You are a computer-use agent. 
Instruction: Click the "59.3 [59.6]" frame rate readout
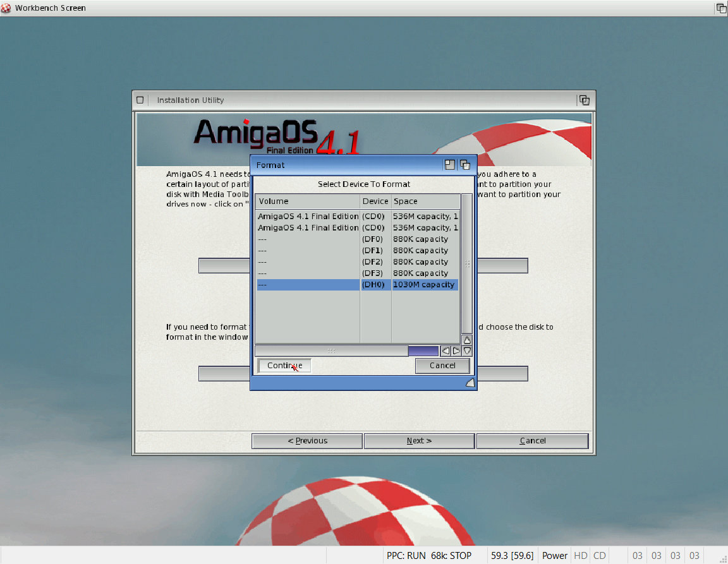pyautogui.click(x=512, y=556)
